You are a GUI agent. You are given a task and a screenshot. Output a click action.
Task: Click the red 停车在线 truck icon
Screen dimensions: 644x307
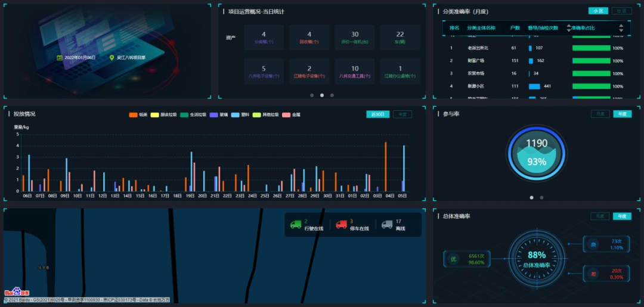341,225
